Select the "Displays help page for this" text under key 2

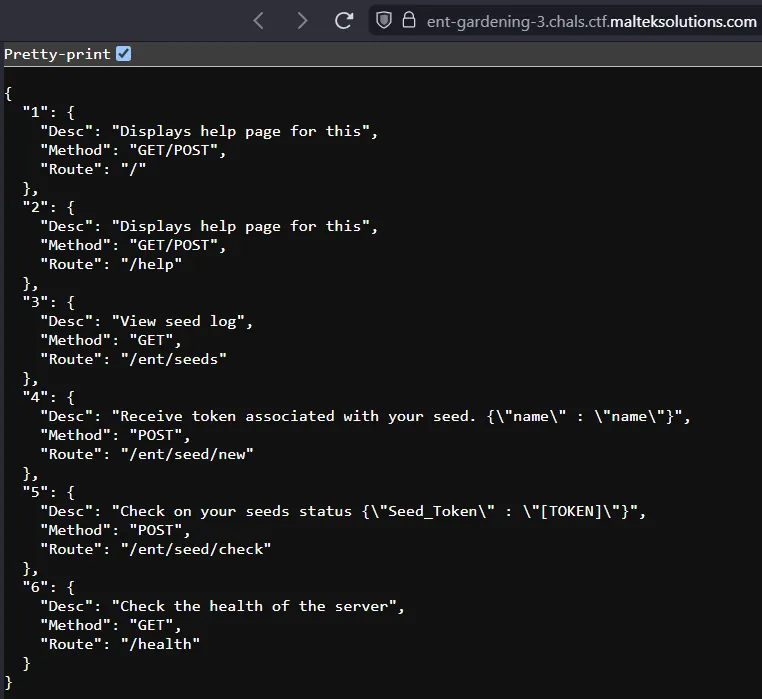[241, 227]
